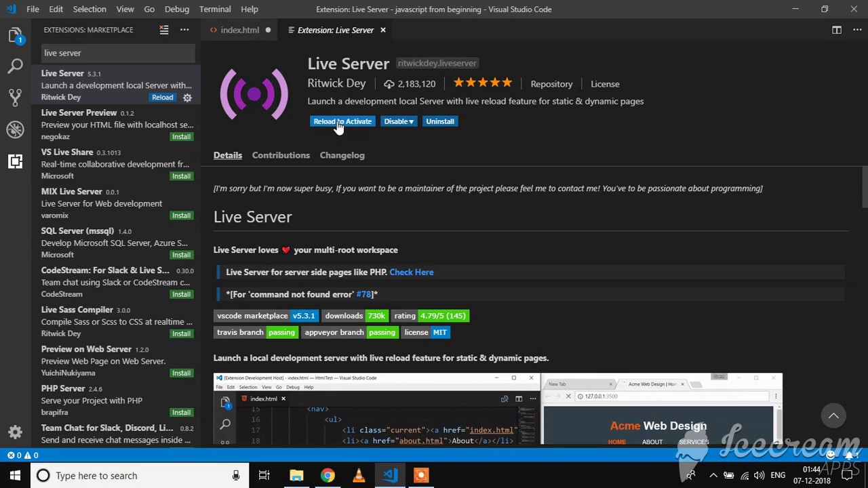This screenshot has height=488, width=868.
Task: Open the Search view in activity bar
Action: tap(15, 66)
